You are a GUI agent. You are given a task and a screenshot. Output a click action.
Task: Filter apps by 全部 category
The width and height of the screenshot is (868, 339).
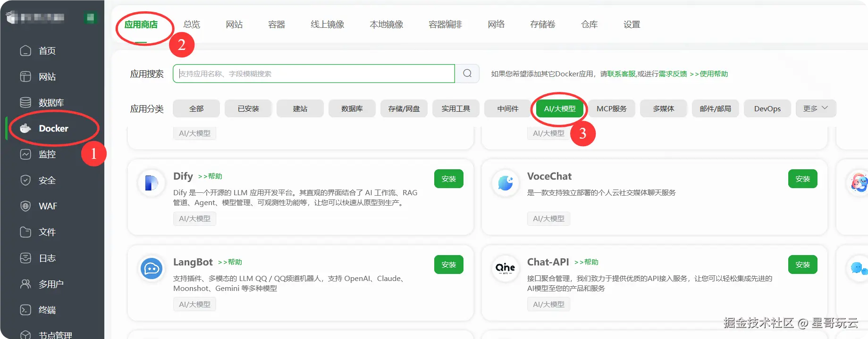(196, 108)
